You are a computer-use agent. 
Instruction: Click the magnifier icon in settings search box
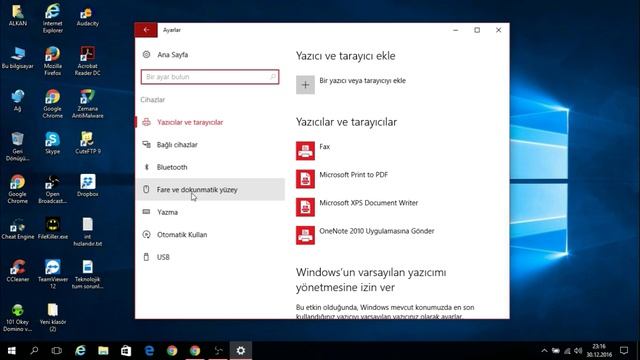(273, 77)
